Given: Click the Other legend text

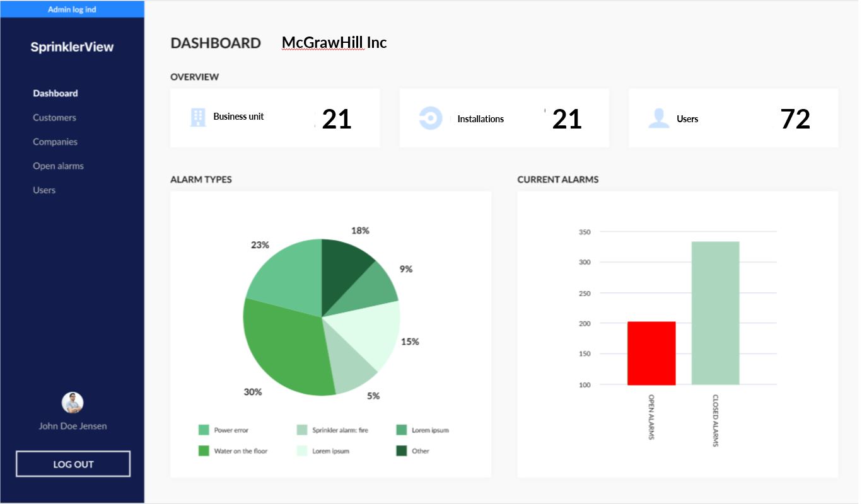Looking at the screenshot, I should coord(421,451).
